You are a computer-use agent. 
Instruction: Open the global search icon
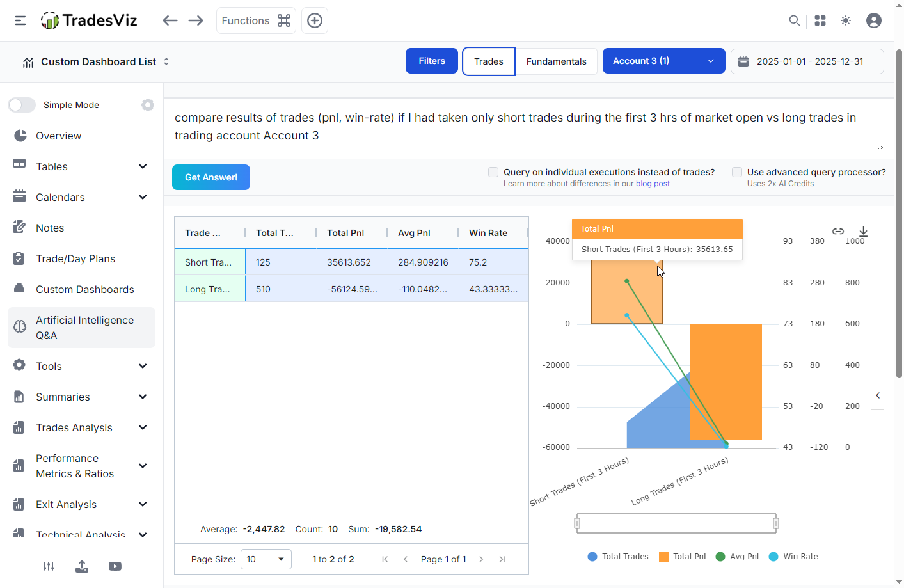[x=794, y=20]
